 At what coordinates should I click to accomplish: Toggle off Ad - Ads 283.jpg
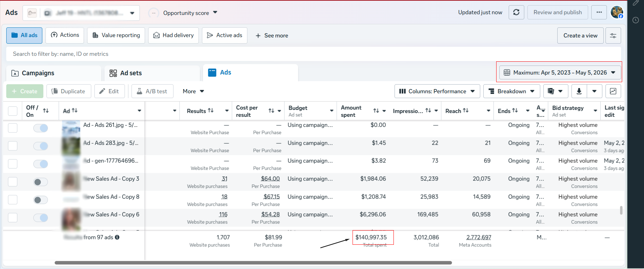pos(41,146)
